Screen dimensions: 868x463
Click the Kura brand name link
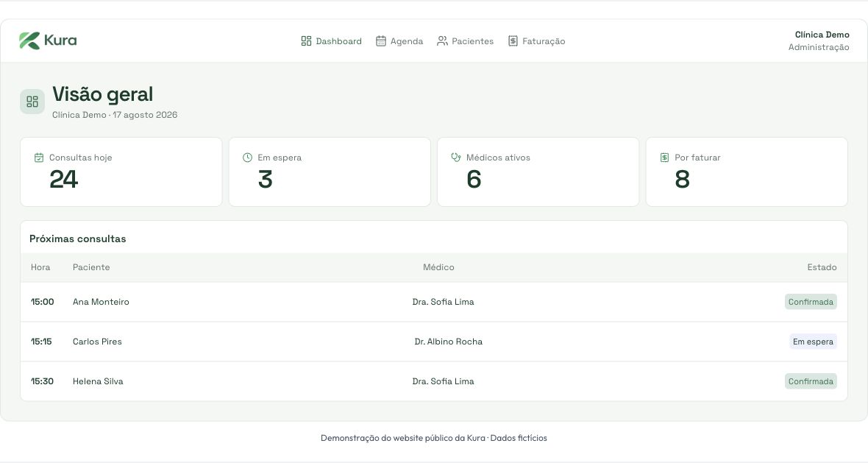(60, 40)
